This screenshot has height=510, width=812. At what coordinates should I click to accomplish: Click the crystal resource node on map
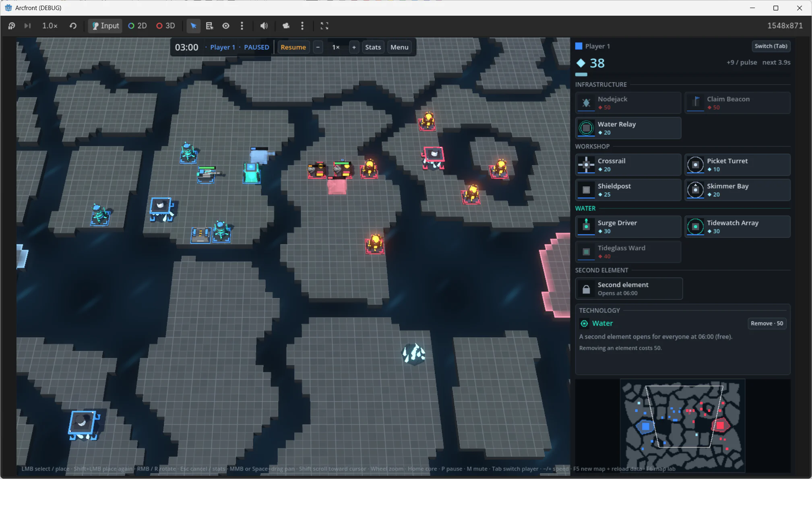click(x=414, y=354)
